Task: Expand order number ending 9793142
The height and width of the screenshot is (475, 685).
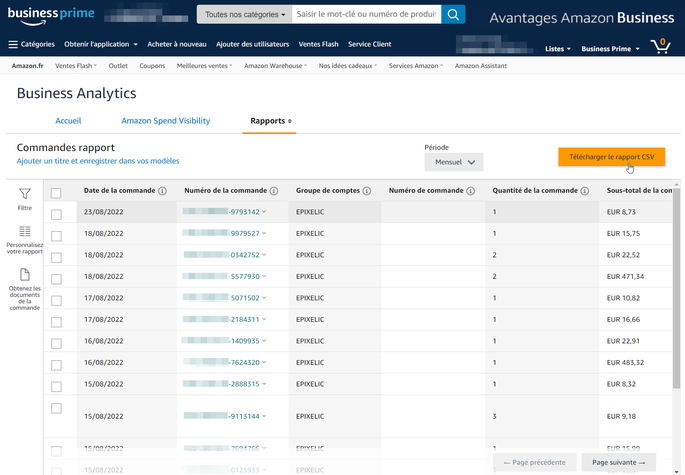Action: click(264, 211)
